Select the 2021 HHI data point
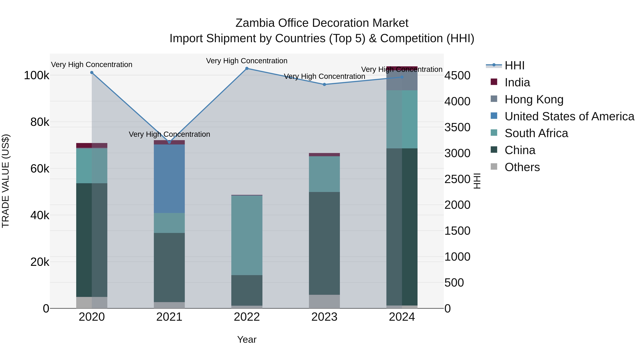 click(x=169, y=142)
